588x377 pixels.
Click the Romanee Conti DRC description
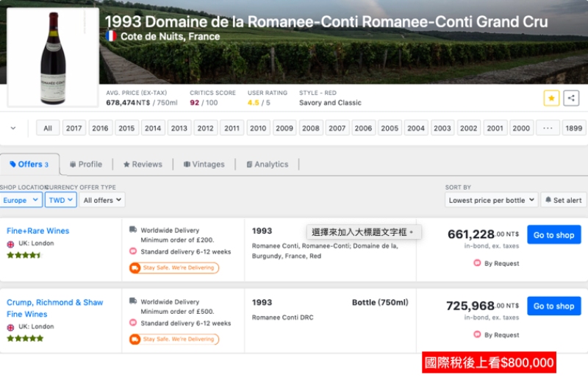click(x=283, y=317)
